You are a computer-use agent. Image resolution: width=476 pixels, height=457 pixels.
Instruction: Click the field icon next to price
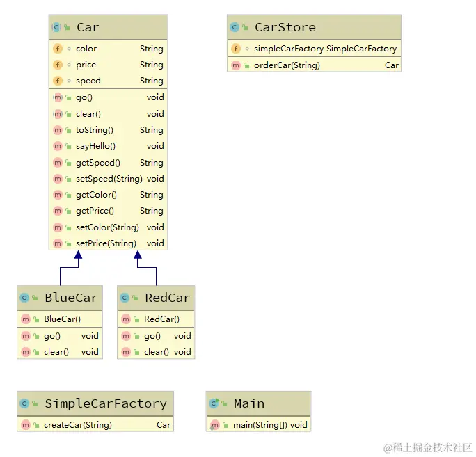click(58, 65)
